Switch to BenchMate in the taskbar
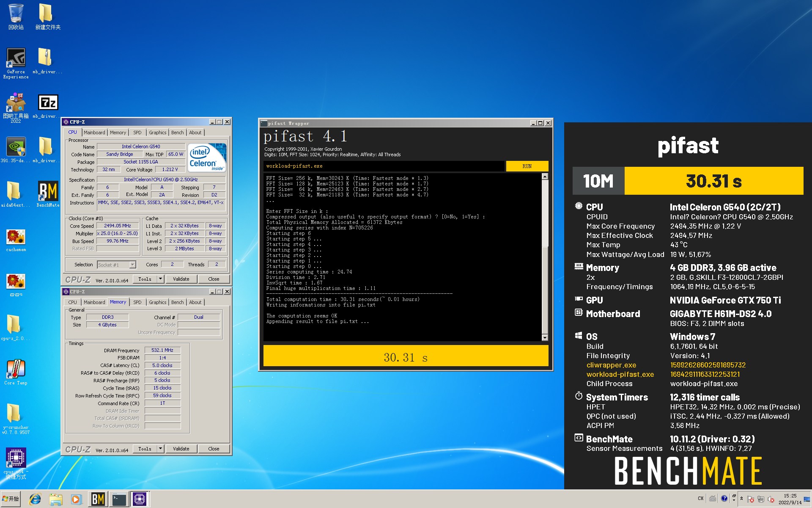Screen dimensions: 812x508 [98, 500]
